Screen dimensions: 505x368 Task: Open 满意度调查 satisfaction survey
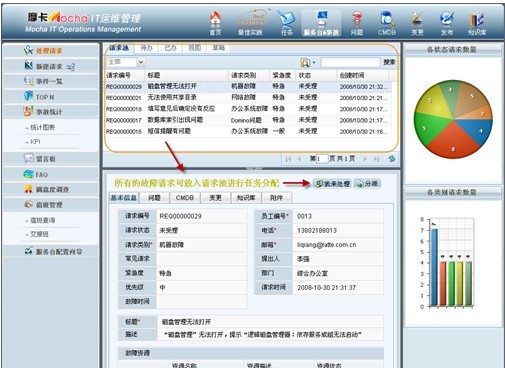point(50,189)
